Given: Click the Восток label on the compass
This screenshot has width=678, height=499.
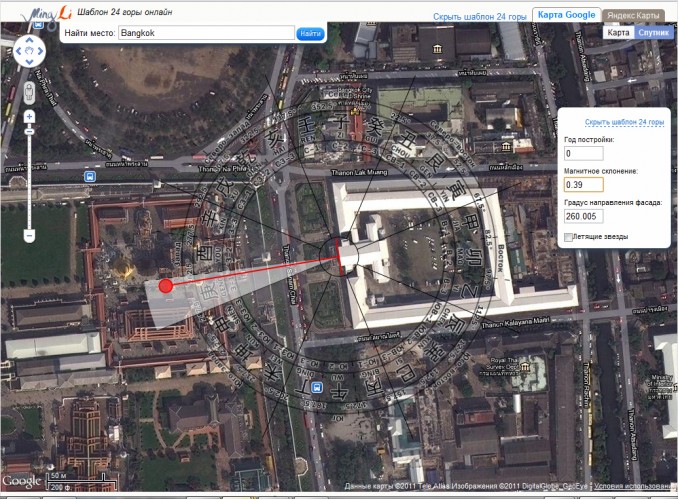Looking at the screenshot, I should click(501, 259).
